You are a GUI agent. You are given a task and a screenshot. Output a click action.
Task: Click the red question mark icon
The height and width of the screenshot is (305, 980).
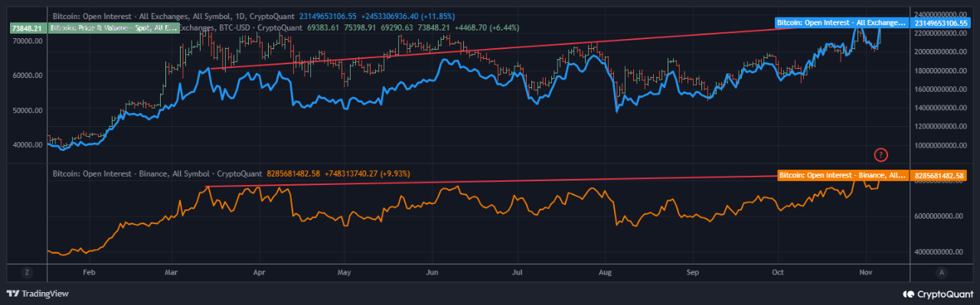(x=880, y=155)
